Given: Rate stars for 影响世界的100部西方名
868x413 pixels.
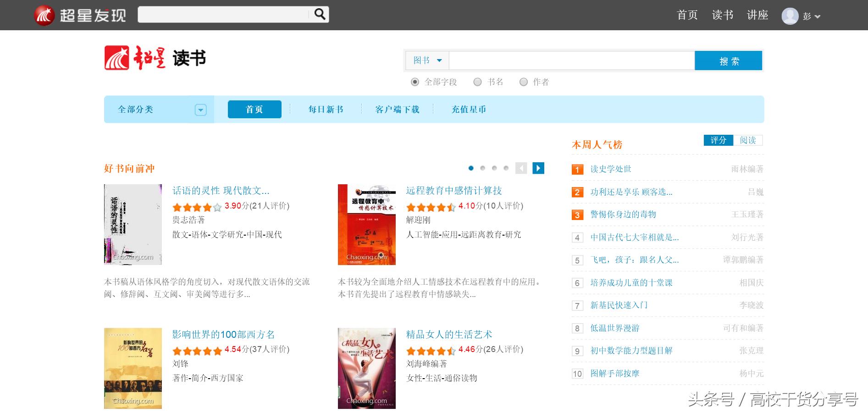Looking at the screenshot, I should pyautogui.click(x=197, y=351).
